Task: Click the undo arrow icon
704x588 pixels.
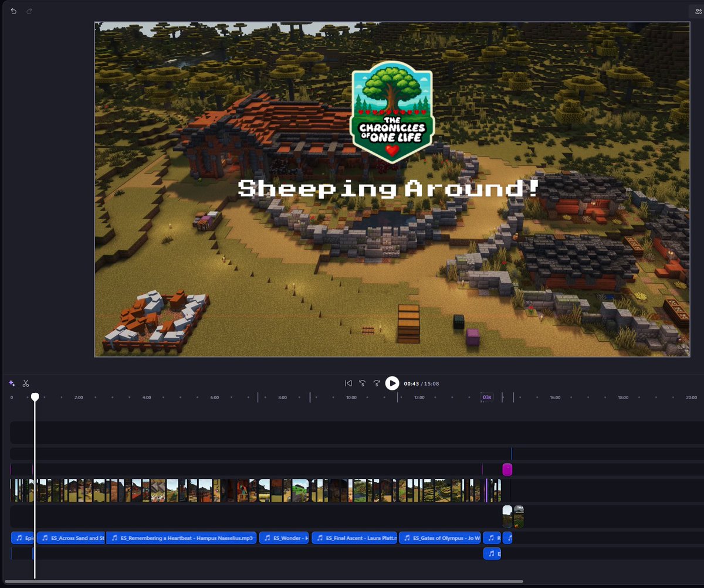Action: click(x=13, y=11)
